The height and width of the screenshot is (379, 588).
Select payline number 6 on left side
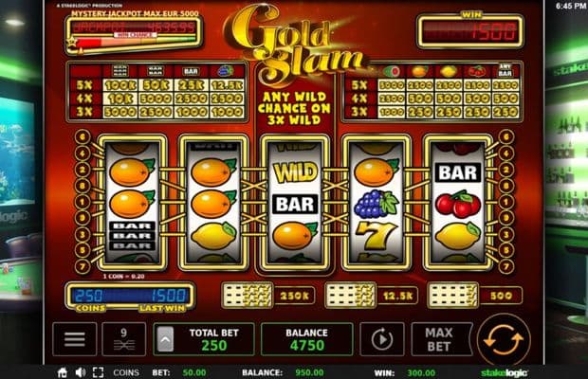tap(83, 136)
